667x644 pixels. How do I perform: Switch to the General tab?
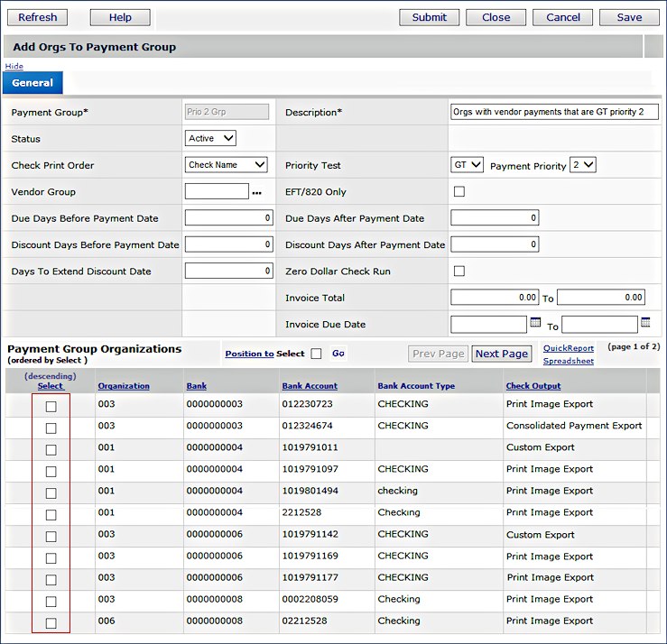click(32, 83)
